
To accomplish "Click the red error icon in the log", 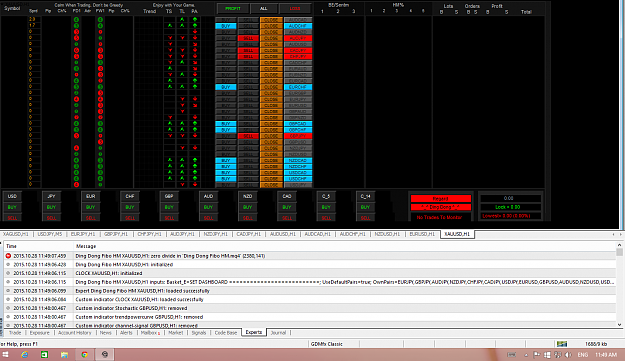I will tap(8, 256).
